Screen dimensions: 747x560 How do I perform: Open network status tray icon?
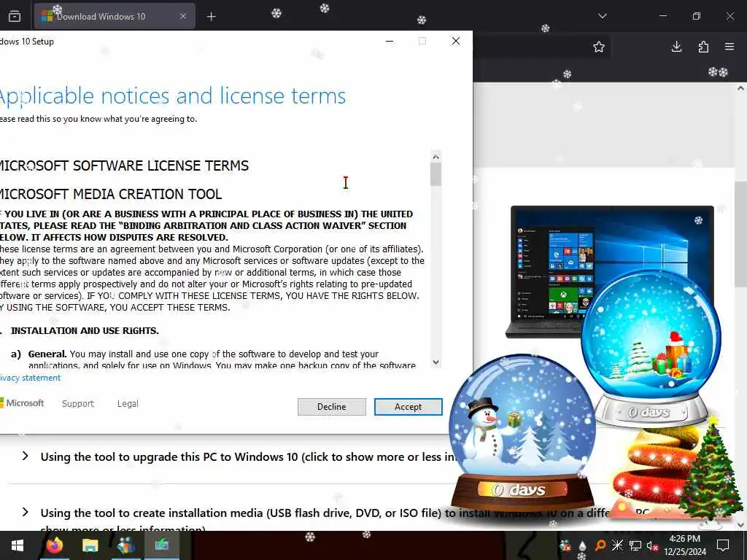635,545
